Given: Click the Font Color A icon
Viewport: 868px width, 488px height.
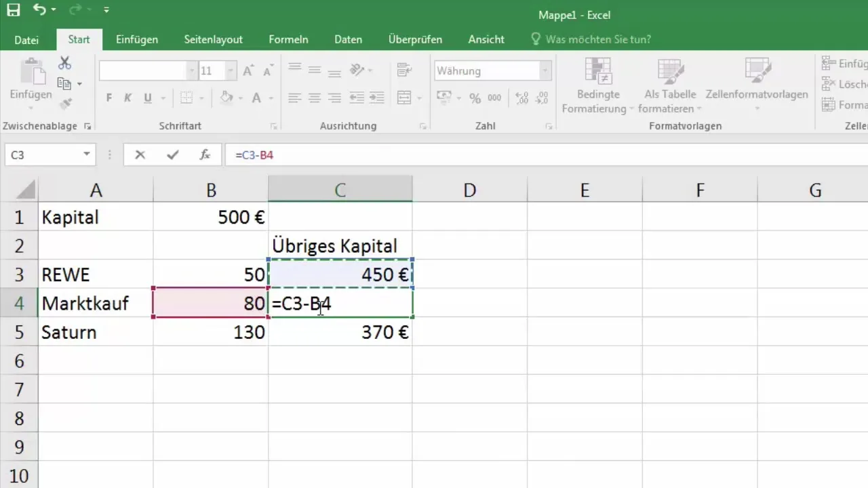Looking at the screenshot, I should click(256, 98).
